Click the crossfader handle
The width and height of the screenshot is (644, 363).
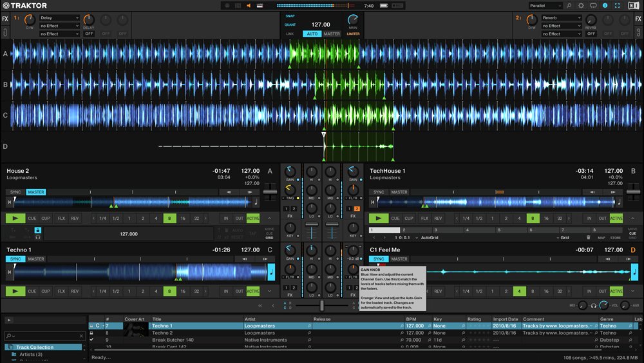322,305
